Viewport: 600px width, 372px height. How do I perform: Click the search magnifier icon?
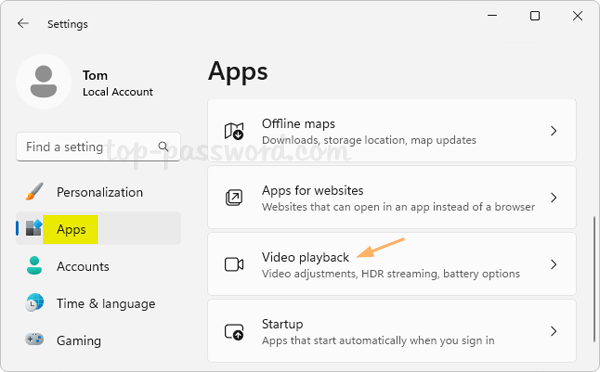pyautogui.click(x=163, y=146)
